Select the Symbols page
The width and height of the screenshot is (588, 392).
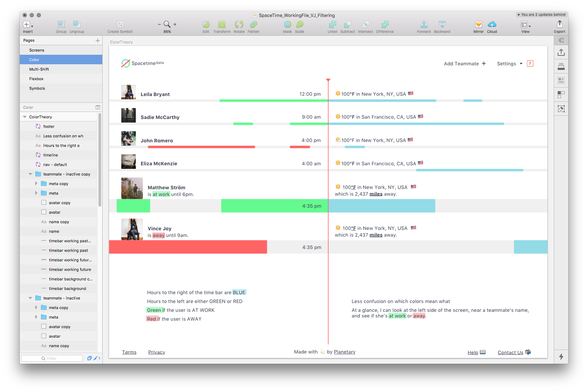click(x=61, y=88)
